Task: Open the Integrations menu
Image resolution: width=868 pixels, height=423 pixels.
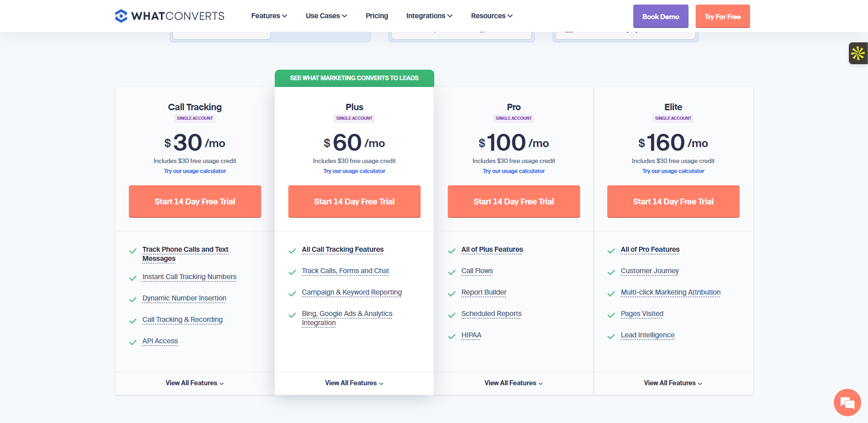Action: point(429,16)
